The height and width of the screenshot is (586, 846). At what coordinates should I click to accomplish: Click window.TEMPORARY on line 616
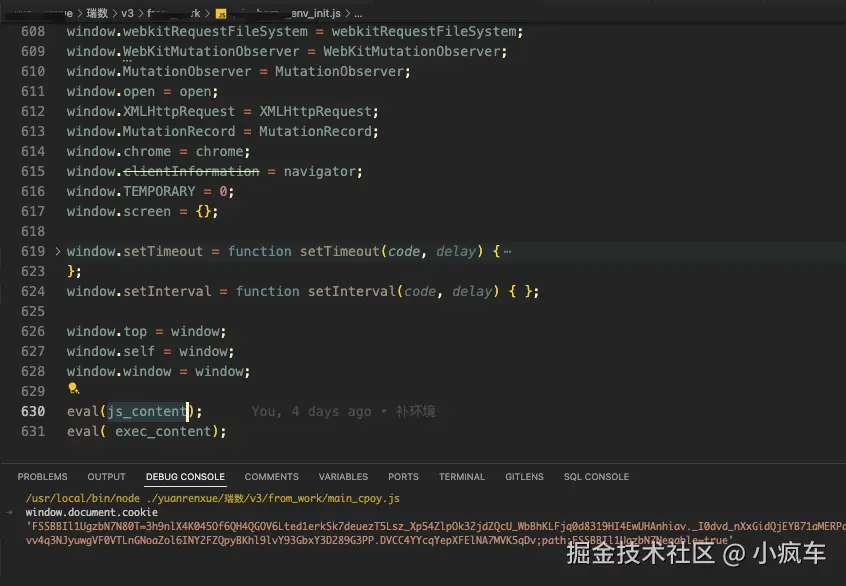click(131, 191)
